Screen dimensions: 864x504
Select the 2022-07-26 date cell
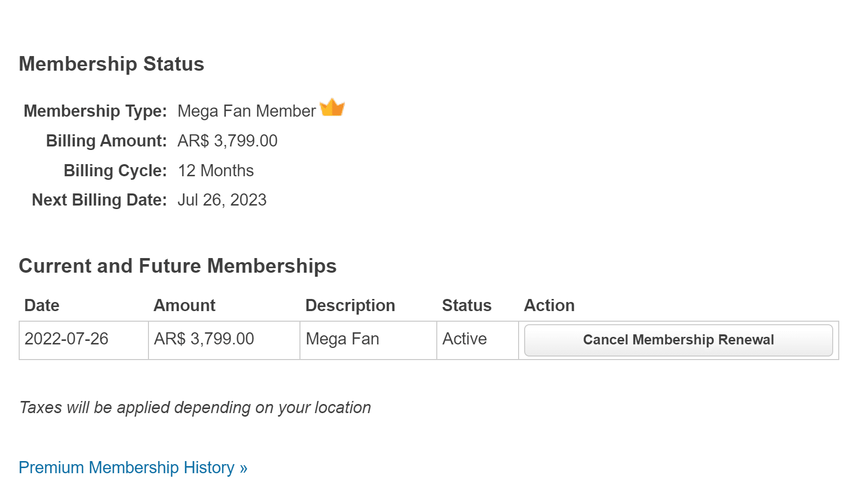click(x=67, y=339)
